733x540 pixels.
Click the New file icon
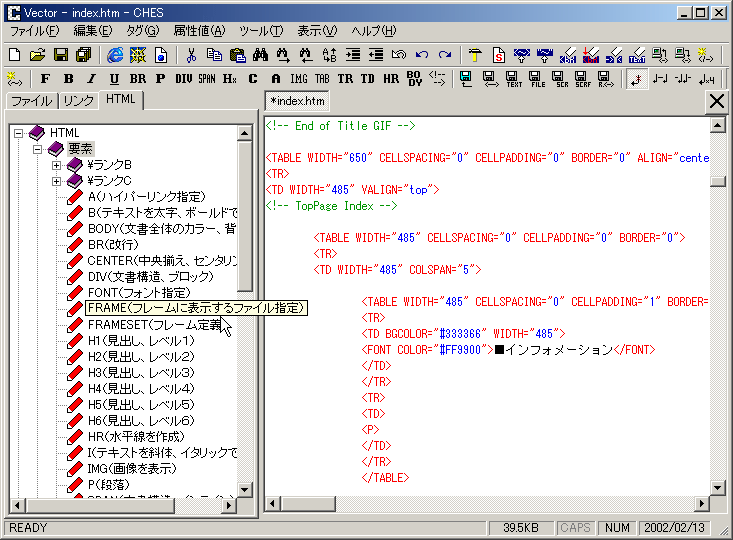pyautogui.click(x=15, y=55)
